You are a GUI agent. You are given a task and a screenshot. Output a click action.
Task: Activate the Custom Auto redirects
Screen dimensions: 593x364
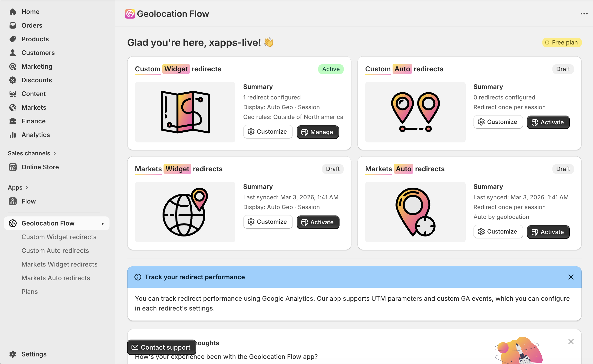click(x=548, y=122)
